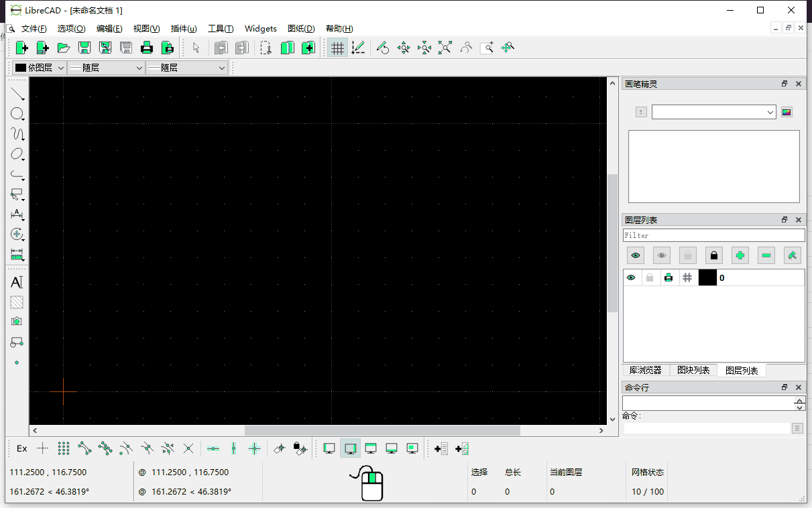The width and height of the screenshot is (812, 508).
Task: Select the hatch fill tool
Action: (x=17, y=302)
